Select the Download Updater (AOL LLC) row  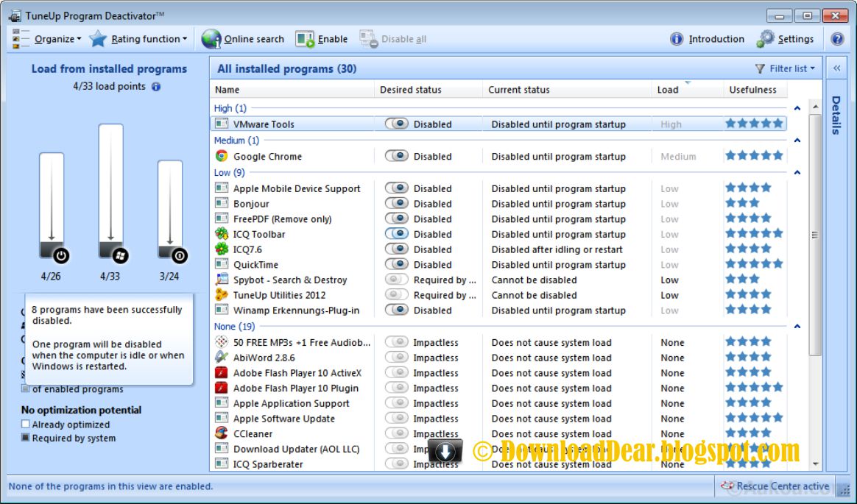coord(498,449)
